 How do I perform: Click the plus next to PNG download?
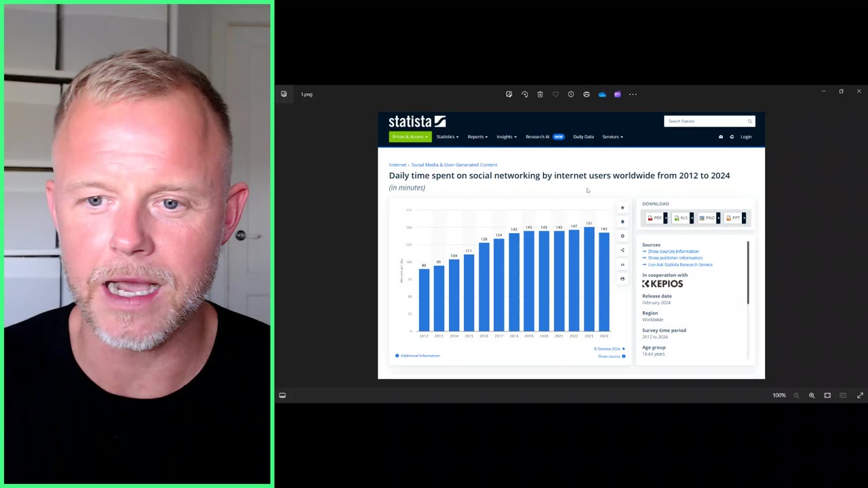tap(717, 218)
